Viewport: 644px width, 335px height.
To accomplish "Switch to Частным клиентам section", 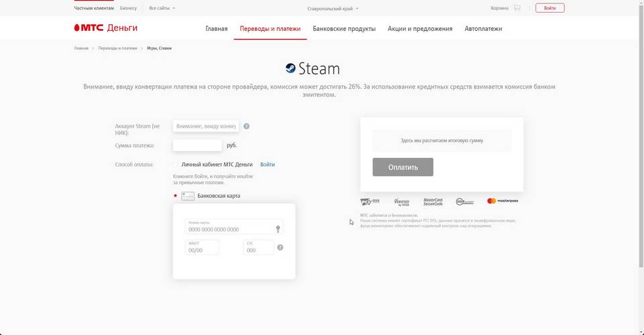I will coord(94,8).
